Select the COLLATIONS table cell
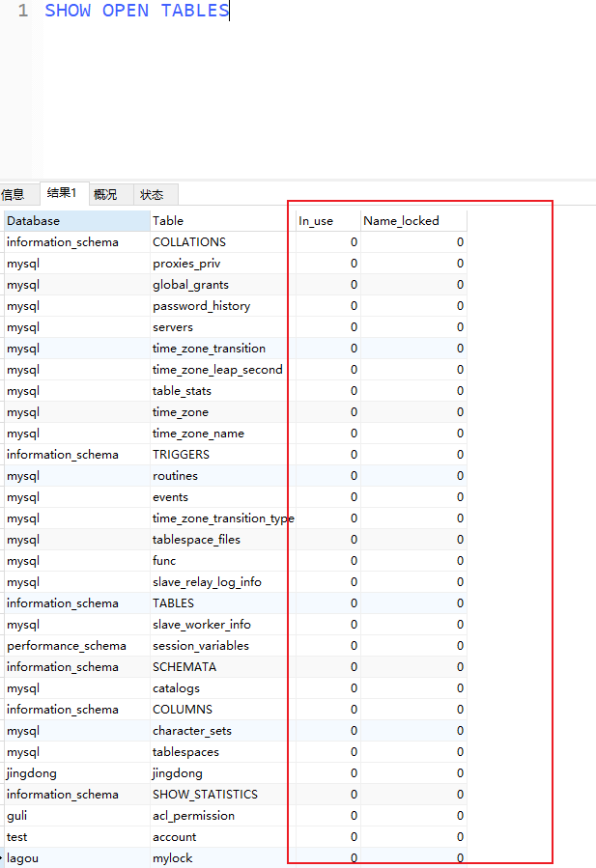 223,242
